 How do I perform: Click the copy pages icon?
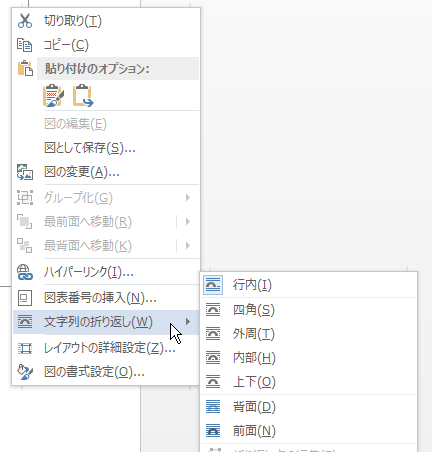[25, 45]
